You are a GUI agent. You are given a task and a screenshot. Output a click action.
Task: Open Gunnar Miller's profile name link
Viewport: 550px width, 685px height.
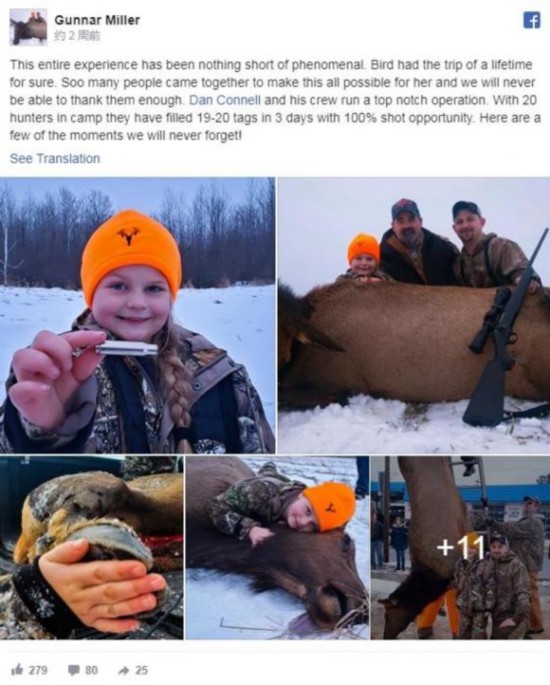click(x=97, y=20)
